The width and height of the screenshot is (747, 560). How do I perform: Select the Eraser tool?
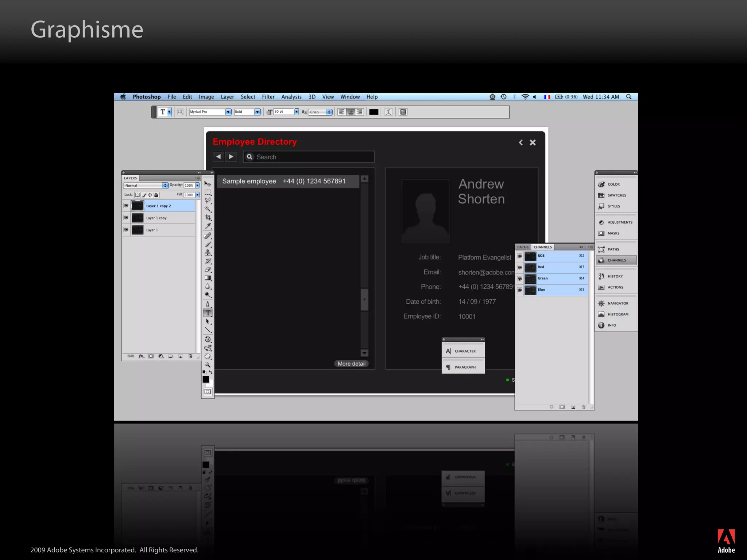208,269
